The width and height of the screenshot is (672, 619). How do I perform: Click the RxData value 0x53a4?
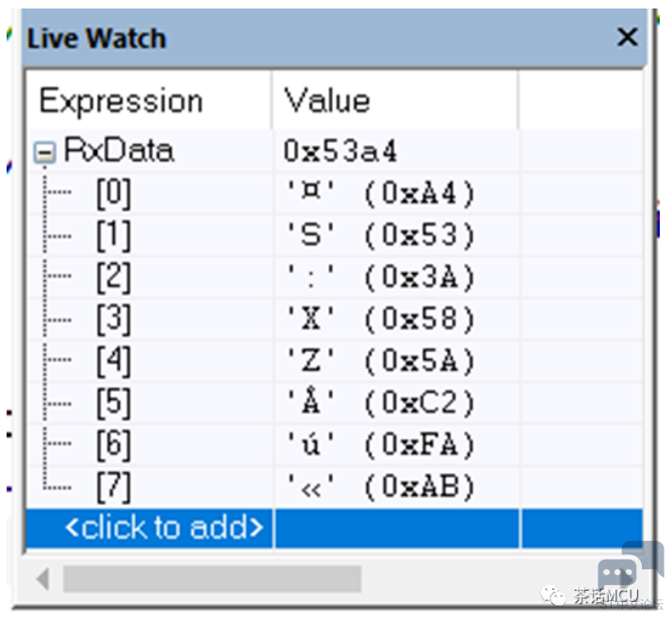pyautogui.click(x=341, y=151)
